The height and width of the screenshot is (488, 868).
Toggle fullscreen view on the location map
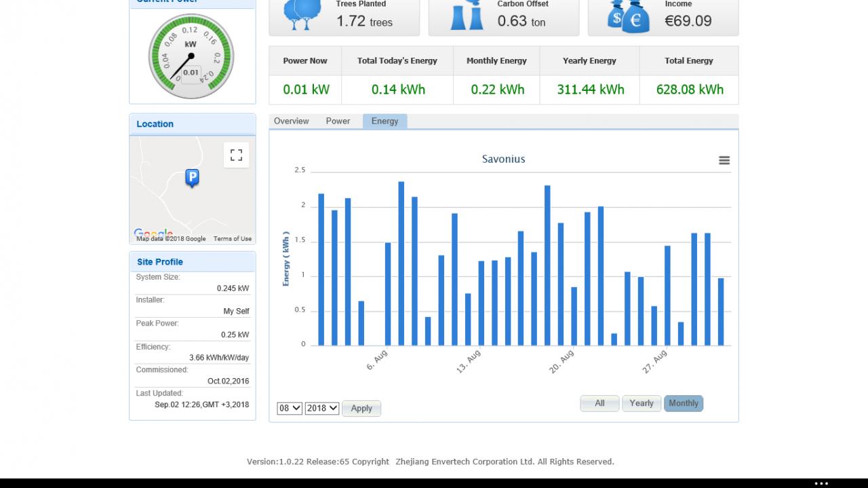236,155
